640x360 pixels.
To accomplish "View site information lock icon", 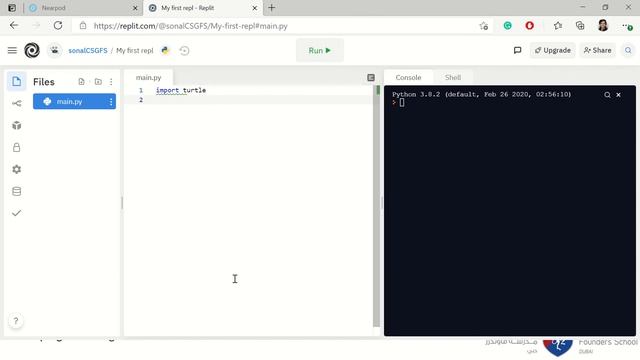I will tap(83, 26).
